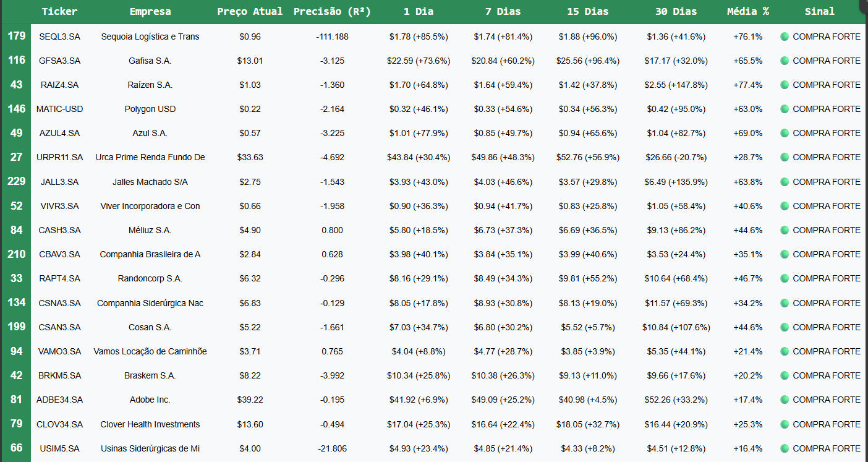Click the green signal dot for Cosan S.A.

click(x=785, y=327)
